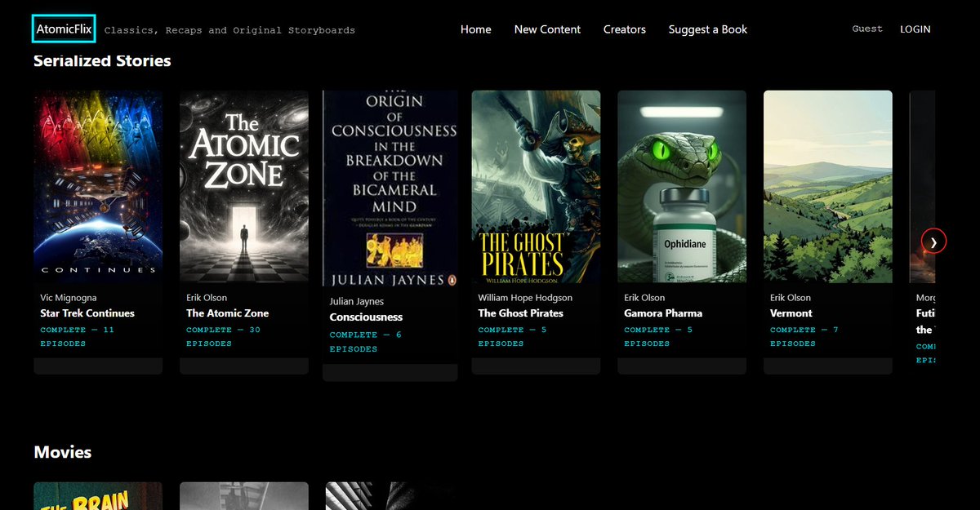Click 'COMPLETE — 7 EPISODES' status
The width and height of the screenshot is (980, 510).
click(x=804, y=336)
